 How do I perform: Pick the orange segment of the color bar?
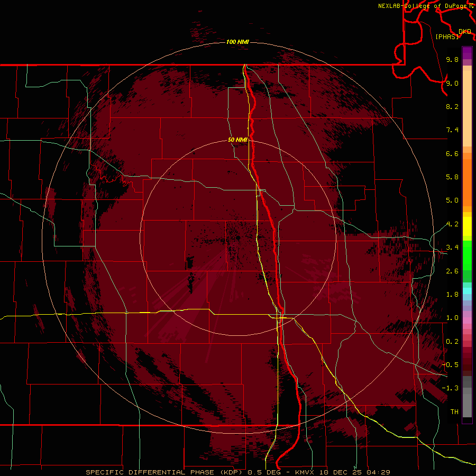(467, 182)
